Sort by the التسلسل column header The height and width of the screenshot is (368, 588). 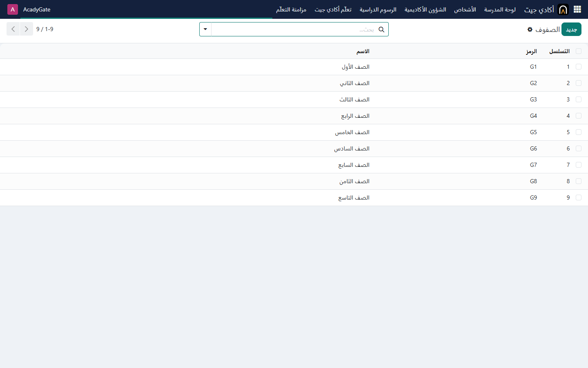coord(559,51)
